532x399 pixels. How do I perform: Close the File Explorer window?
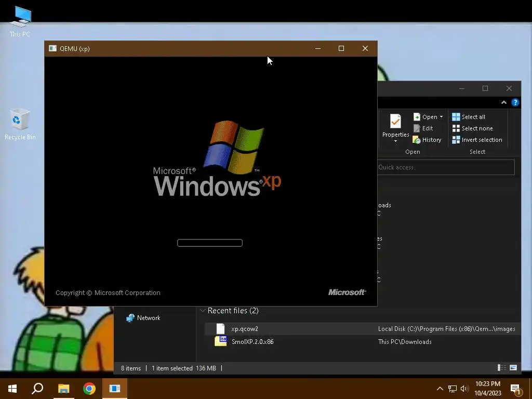tap(509, 88)
